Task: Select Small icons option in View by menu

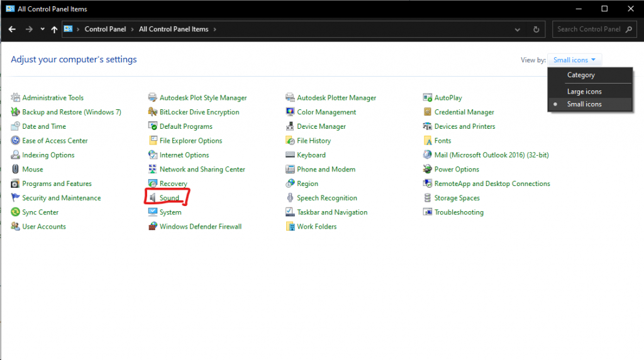Action: (590, 104)
